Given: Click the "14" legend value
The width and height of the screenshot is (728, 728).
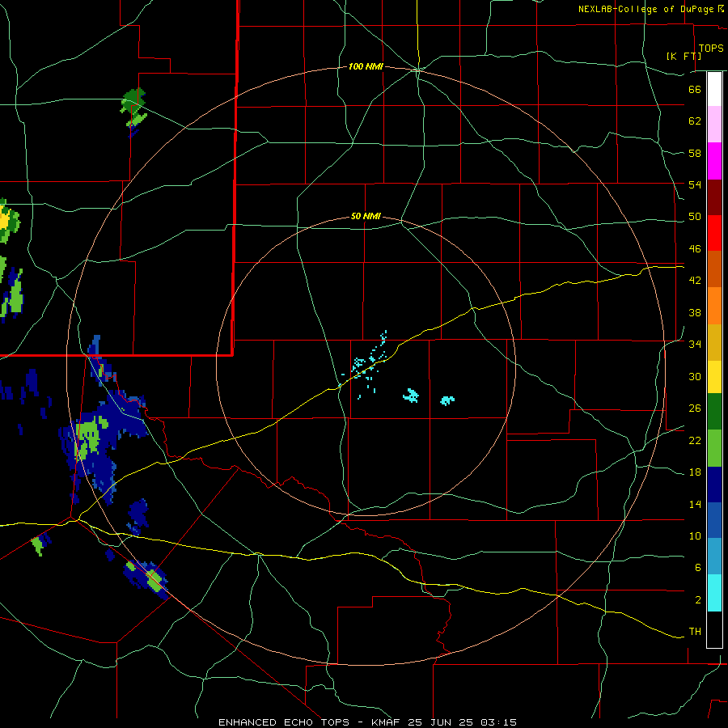Looking at the screenshot, I should (695, 505).
